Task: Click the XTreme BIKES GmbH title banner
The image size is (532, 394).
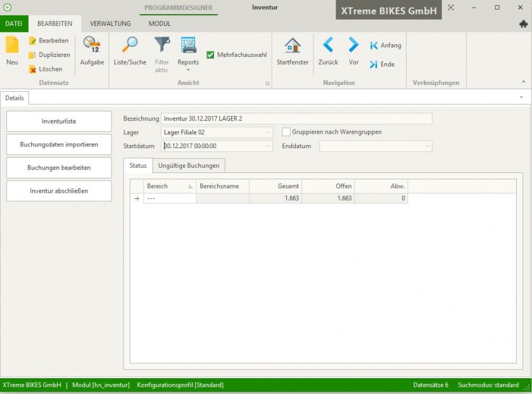Action: [x=389, y=10]
